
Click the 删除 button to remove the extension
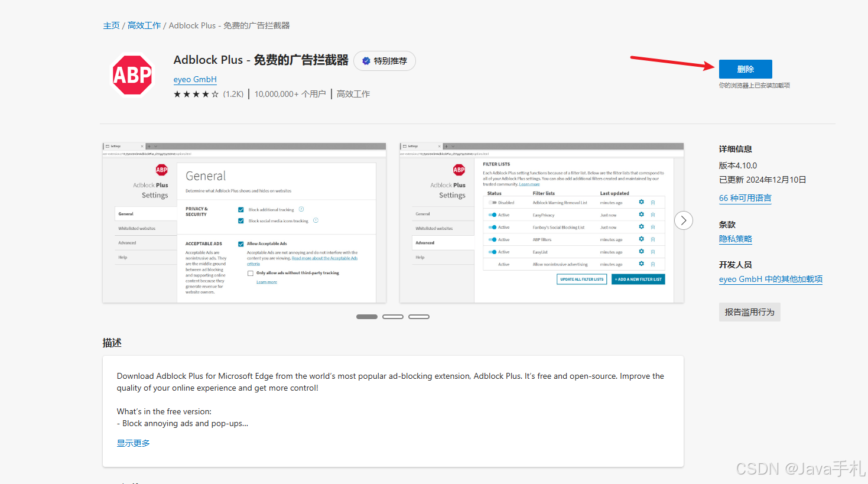(746, 69)
